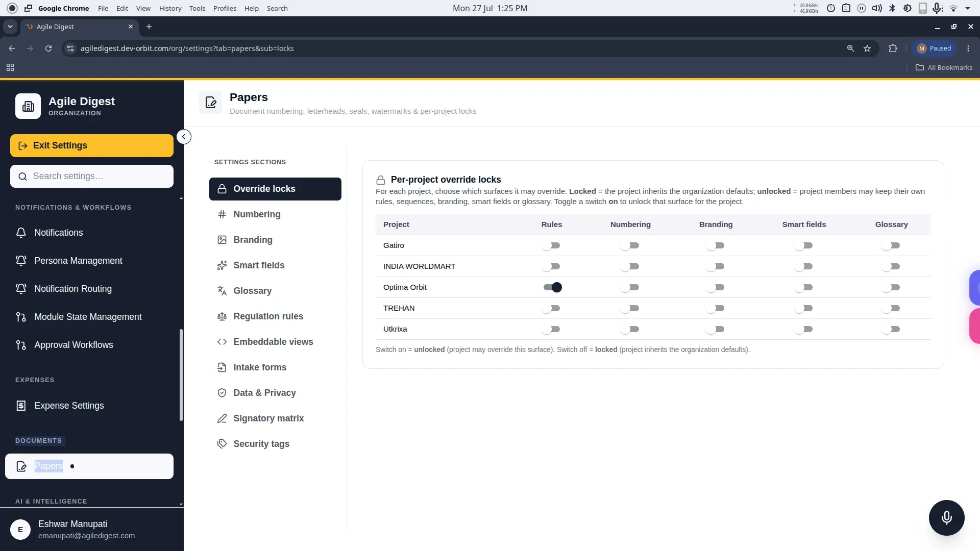Open the system tray dropdown arrow

(968, 8)
